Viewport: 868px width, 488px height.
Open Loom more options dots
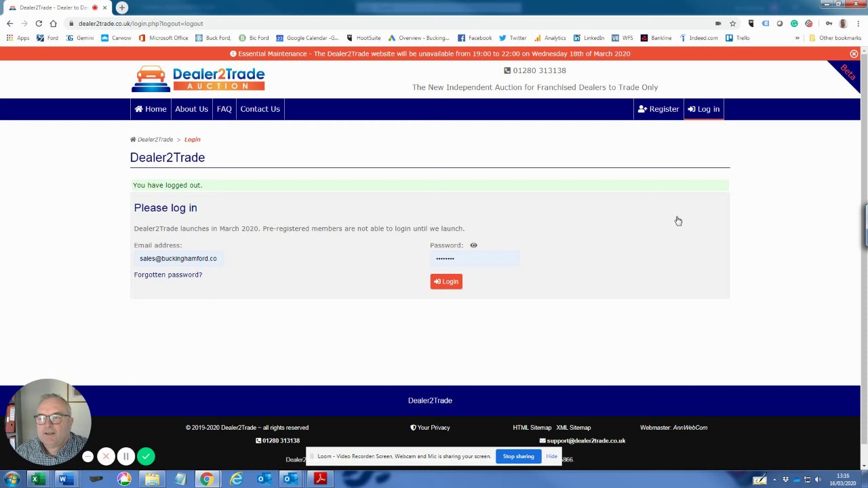pos(88,457)
